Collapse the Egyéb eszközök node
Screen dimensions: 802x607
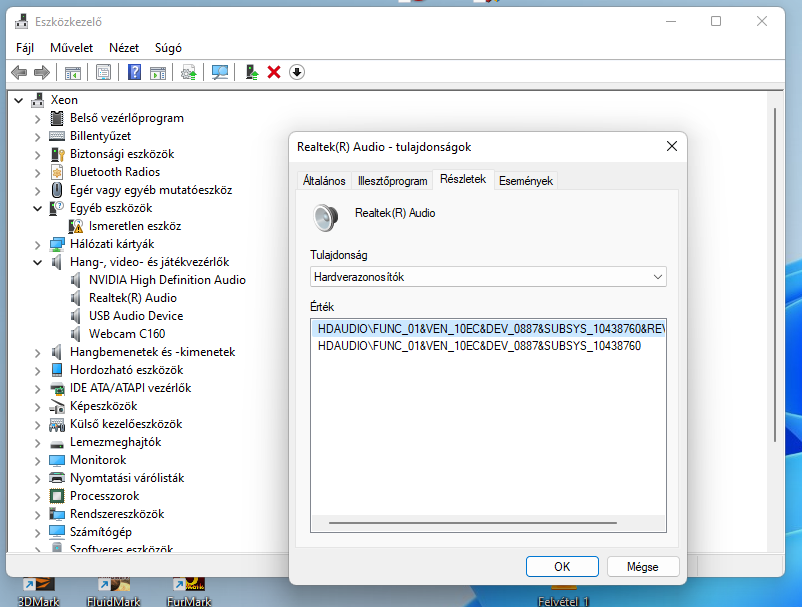coord(37,209)
